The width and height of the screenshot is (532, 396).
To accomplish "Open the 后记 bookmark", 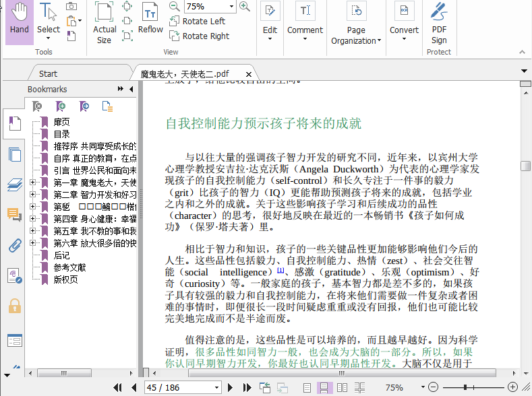I will (62, 255).
